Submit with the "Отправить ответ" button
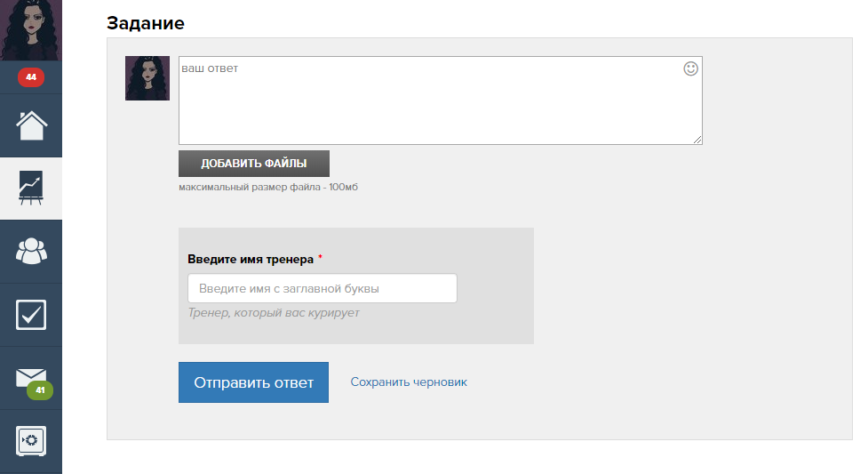Viewport: 868px width, 474px height. pos(253,382)
